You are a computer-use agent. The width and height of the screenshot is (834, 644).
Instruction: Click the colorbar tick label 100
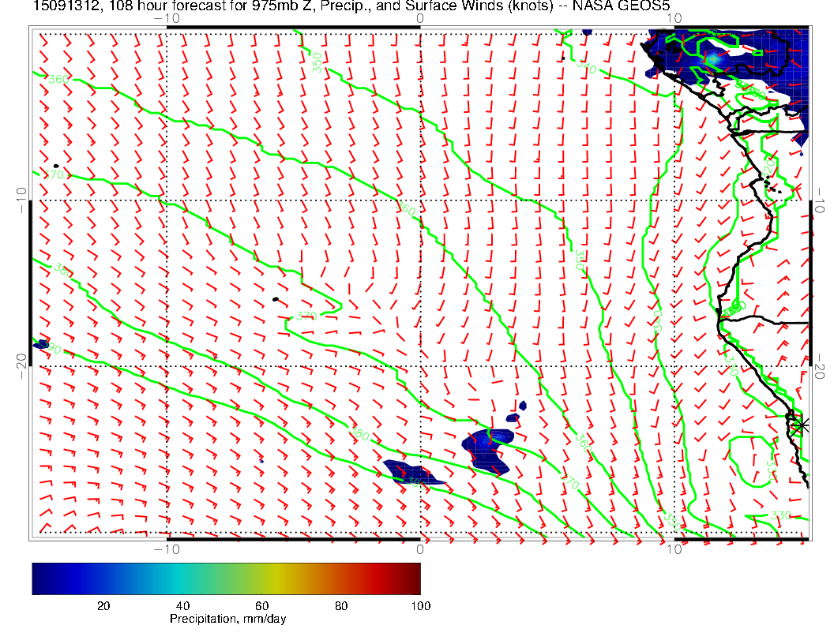tap(420, 605)
